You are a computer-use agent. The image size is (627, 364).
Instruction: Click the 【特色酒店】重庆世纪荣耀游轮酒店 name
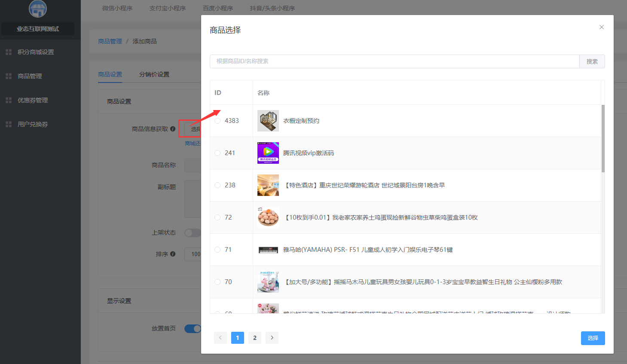pos(364,185)
